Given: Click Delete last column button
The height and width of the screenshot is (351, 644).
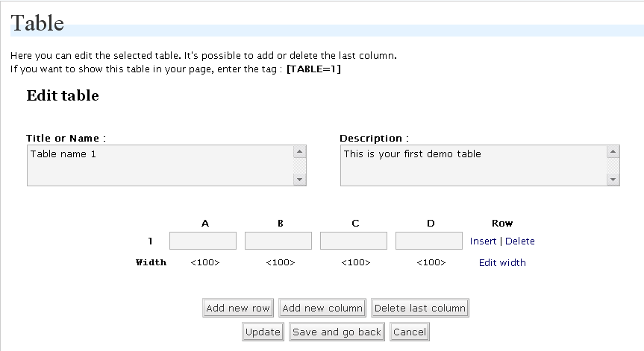Looking at the screenshot, I should click(420, 309).
